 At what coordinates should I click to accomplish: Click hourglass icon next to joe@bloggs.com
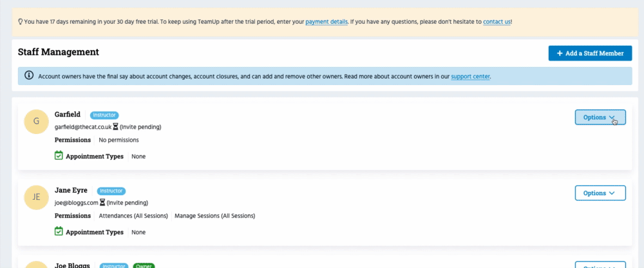coord(102,203)
